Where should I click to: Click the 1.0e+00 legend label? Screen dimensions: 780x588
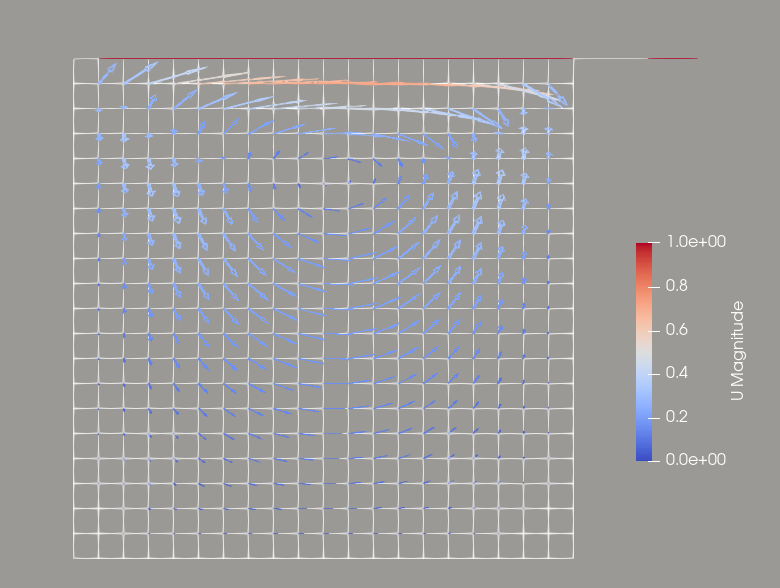tap(696, 242)
